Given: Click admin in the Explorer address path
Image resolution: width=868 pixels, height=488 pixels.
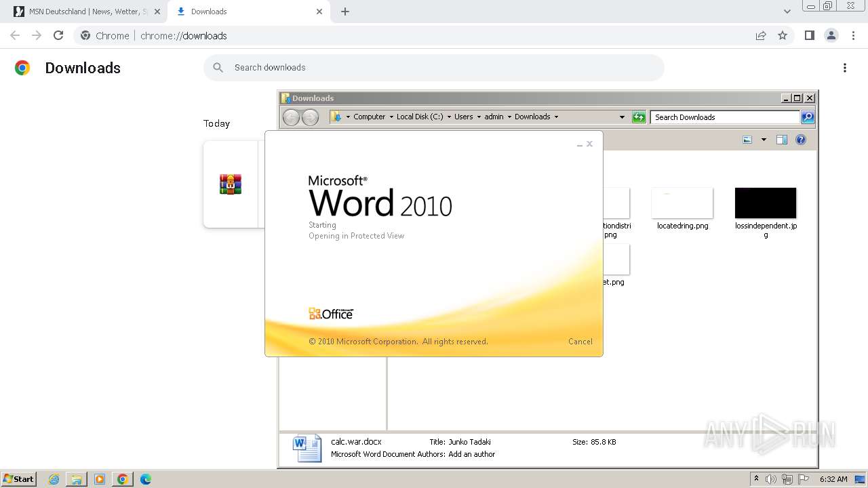Looking at the screenshot, I should tap(494, 117).
